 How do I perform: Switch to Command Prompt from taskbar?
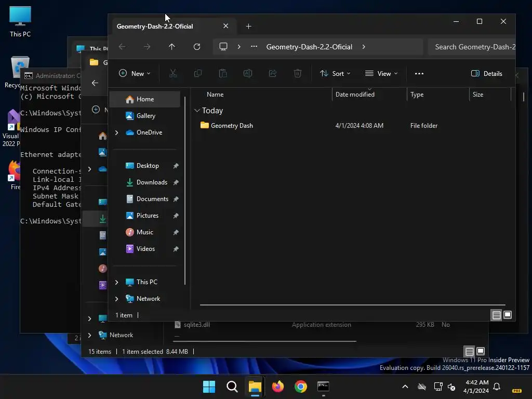323,387
